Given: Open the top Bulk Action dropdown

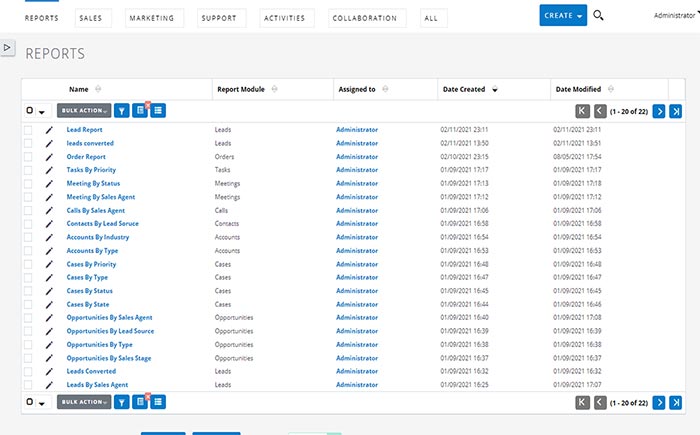Looking at the screenshot, I should pos(84,110).
